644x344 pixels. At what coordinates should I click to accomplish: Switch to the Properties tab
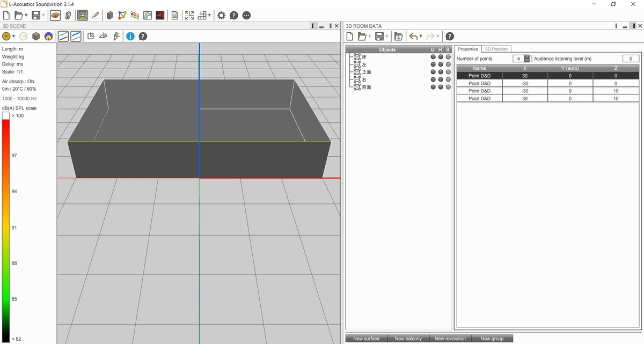468,49
